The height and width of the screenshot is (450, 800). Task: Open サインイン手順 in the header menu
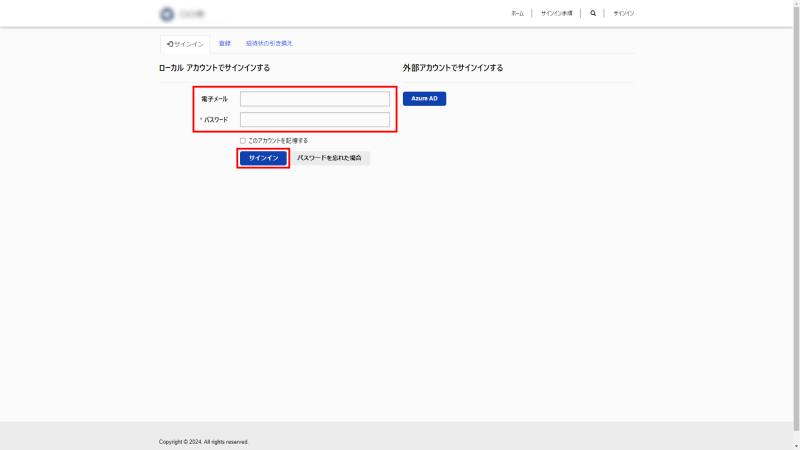(556, 14)
